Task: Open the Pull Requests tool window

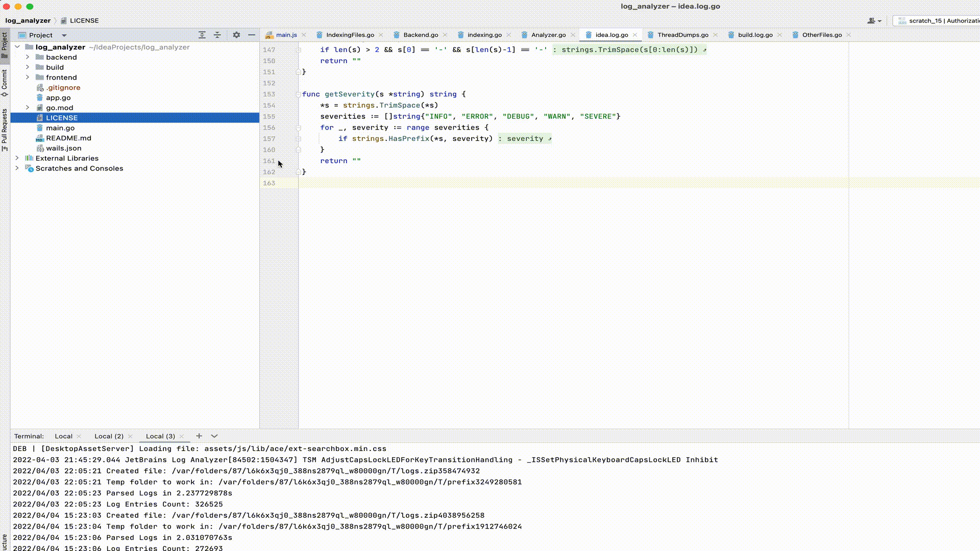Action: tap(5, 130)
